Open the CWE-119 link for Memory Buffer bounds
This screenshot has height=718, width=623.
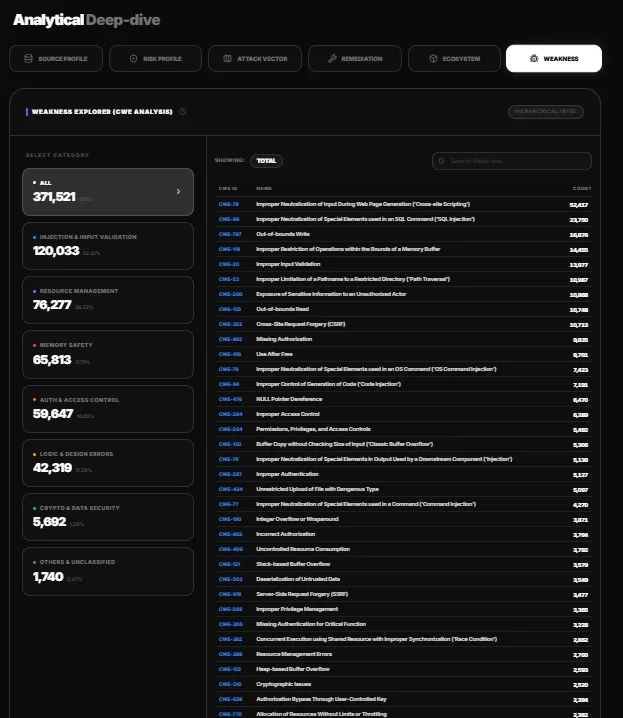(229, 249)
